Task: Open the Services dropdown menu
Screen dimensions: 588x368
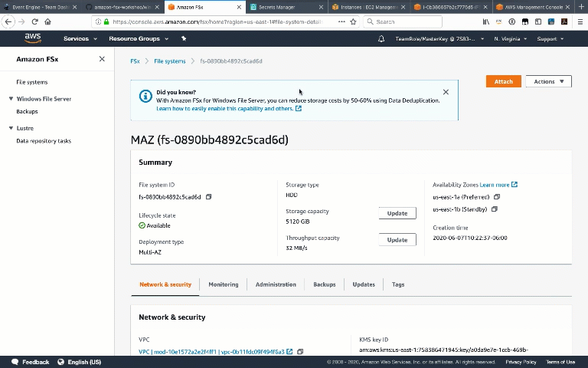Action: [80, 38]
